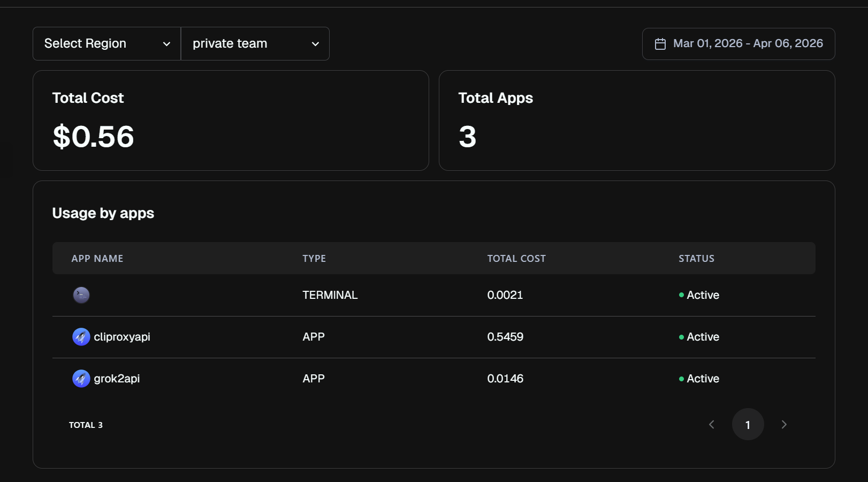Click the terminal app icon in first row

pos(81,295)
